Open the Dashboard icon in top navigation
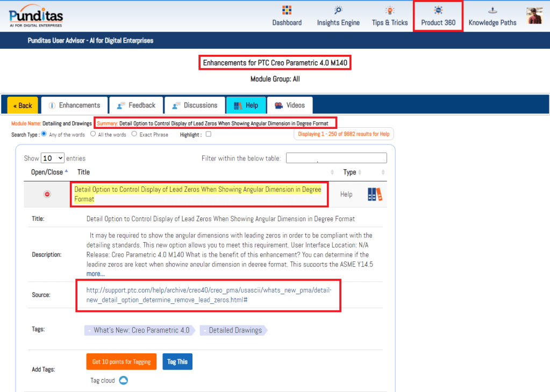 (x=287, y=10)
